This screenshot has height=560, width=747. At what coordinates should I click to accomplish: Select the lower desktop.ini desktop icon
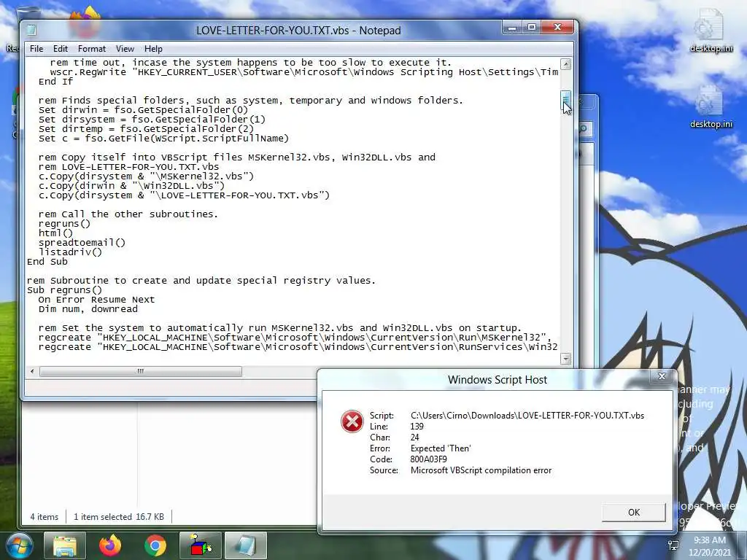[711, 107]
